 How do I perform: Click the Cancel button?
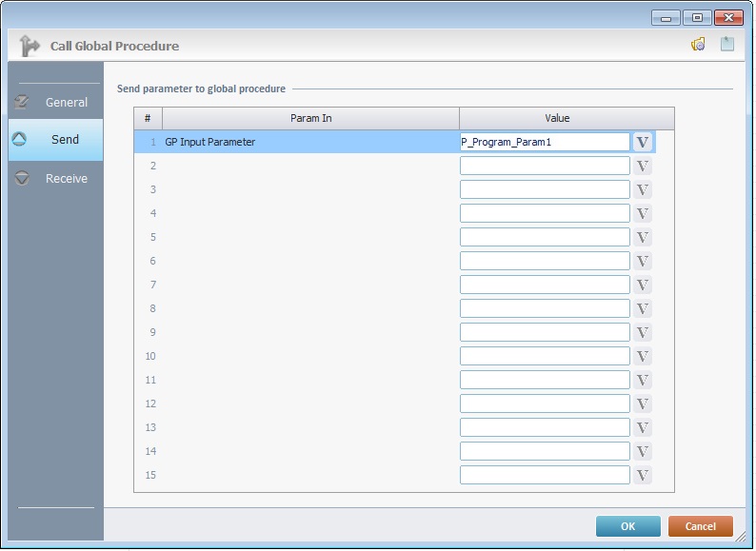pos(700,526)
